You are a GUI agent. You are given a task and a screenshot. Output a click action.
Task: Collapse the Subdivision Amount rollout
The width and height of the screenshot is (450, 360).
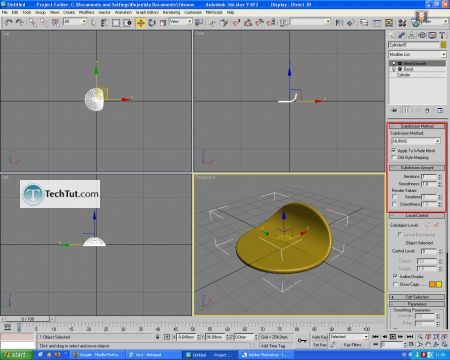pos(417,167)
